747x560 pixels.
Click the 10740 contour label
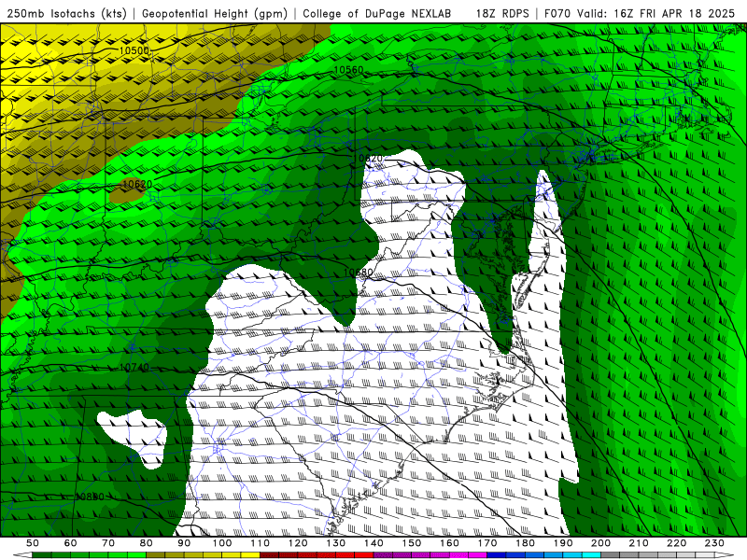pos(134,367)
